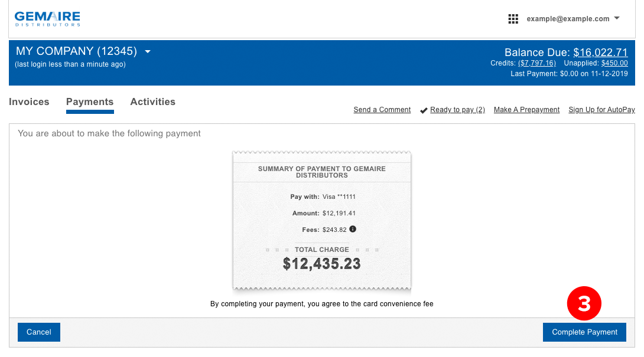Click the Ready to pay (2) link
Viewport: 644px width, 357px height.
pyautogui.click(x=457, y=110)
